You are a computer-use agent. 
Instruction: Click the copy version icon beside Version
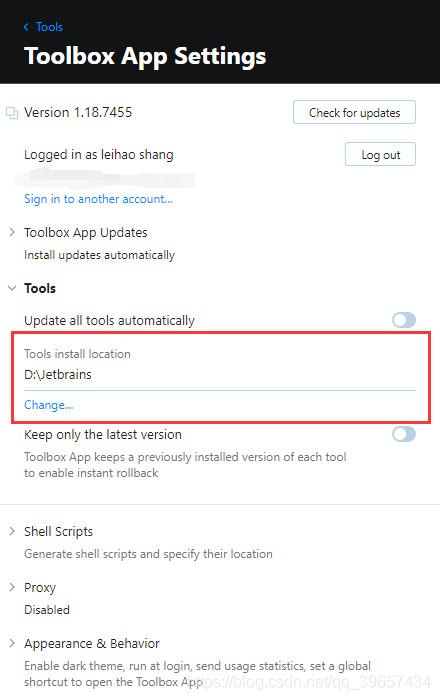point(12,113)
